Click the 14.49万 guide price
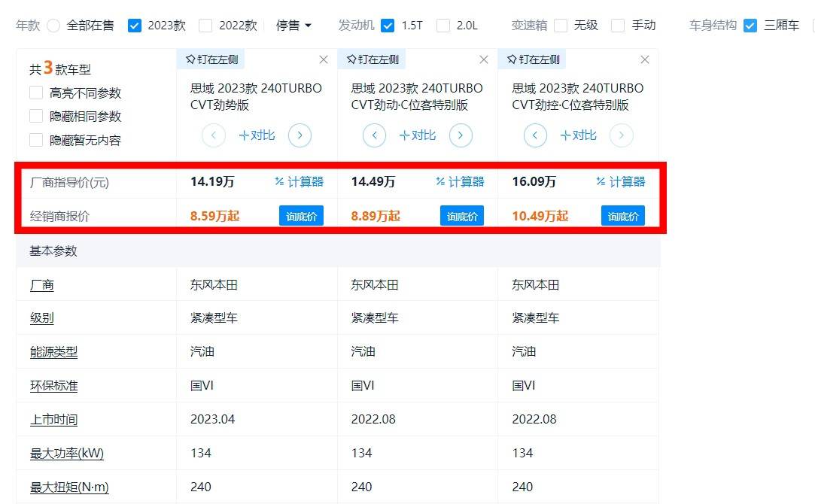Image resolution: width=815 pixels, height=504 pixels. (x=373, y=182)
